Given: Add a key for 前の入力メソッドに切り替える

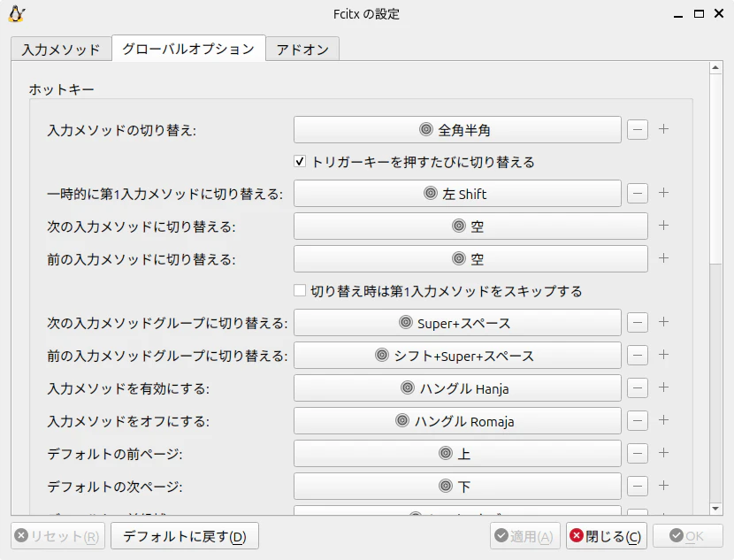Looking at the screenshot, I should [x=663, y=258].
